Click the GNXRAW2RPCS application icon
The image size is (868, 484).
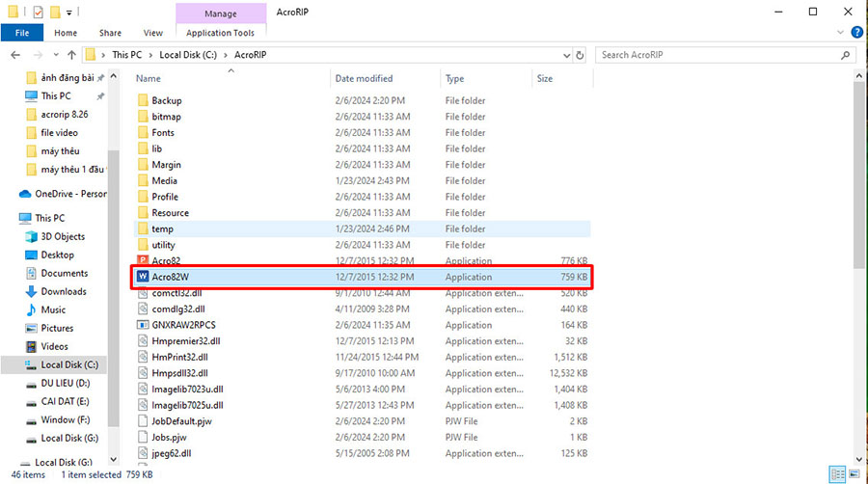[143, 325]
